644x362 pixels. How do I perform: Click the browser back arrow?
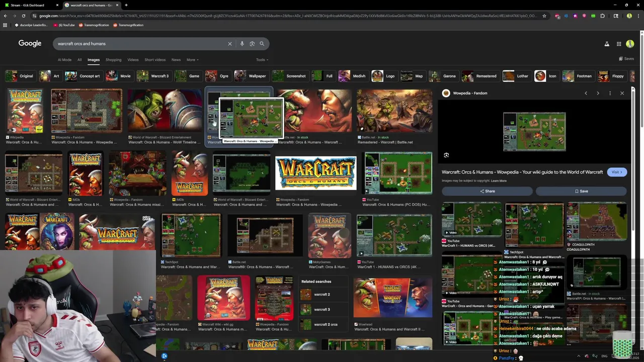click(6, 16)
